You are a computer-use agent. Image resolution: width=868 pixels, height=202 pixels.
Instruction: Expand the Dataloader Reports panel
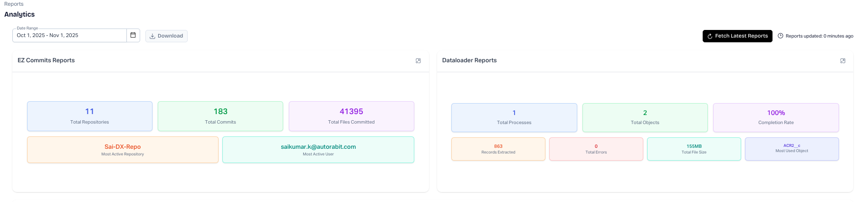842,61
